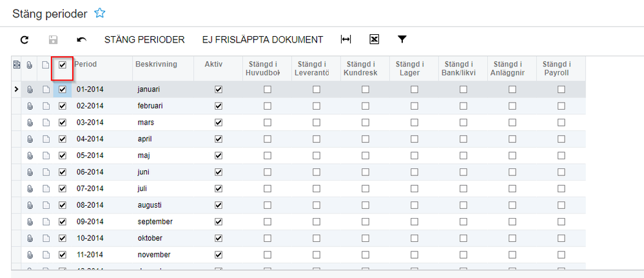Check Stängd i Payroll for juli row
Screen dimensions: 644x278
point(561,188)
